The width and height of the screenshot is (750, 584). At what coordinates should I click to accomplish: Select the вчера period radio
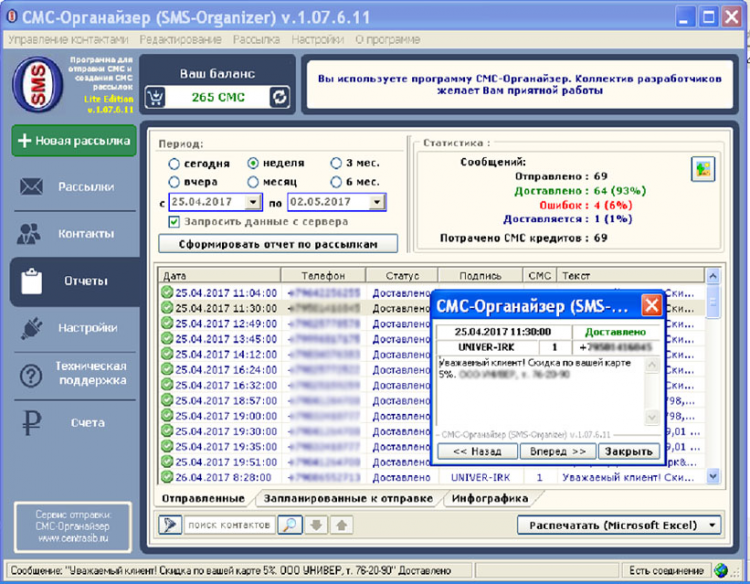[x=174, y=182]
